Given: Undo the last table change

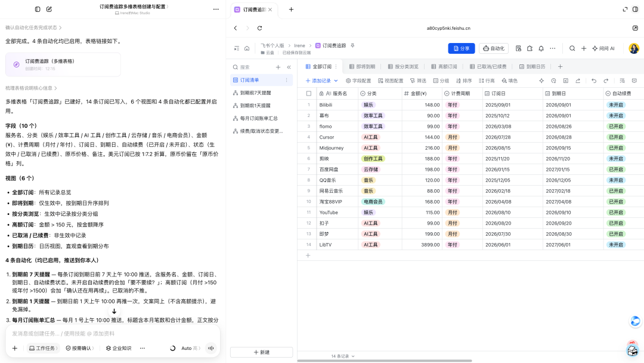Looking at the screenshot, I should [x=594, y=81].
